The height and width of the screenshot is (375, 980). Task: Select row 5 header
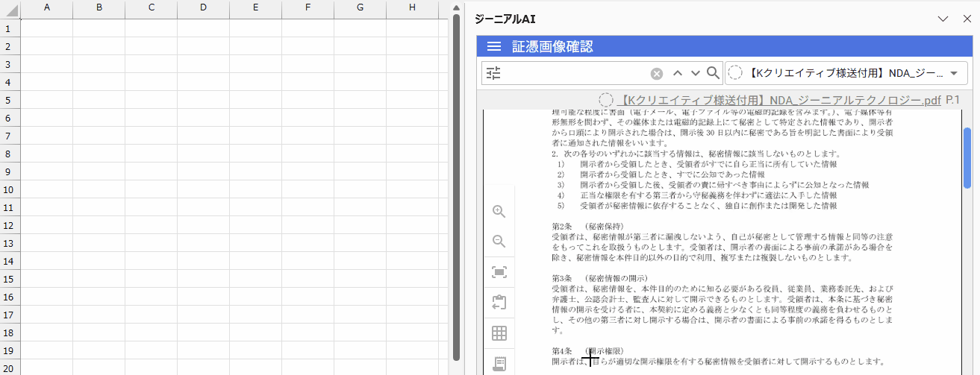tap(10, 100)
